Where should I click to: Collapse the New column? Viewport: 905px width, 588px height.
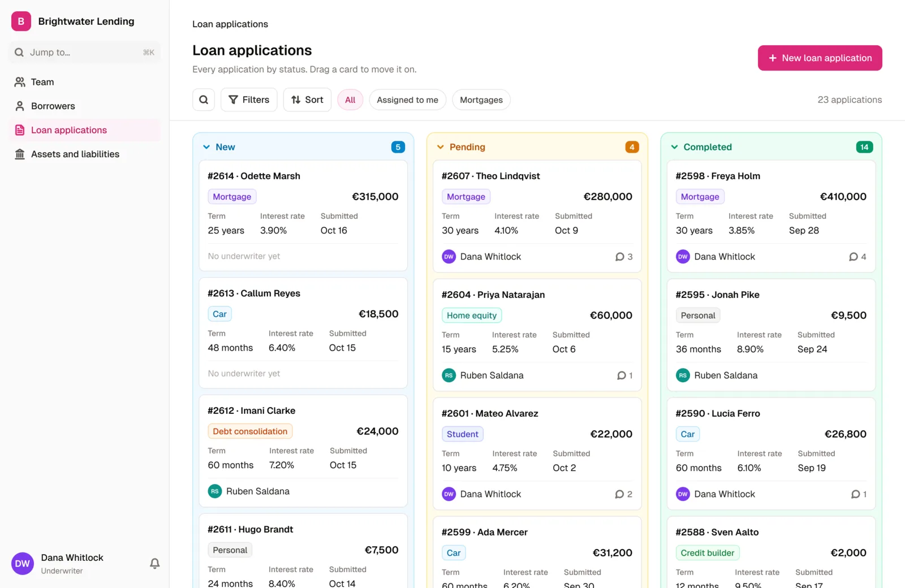[206, 147]
